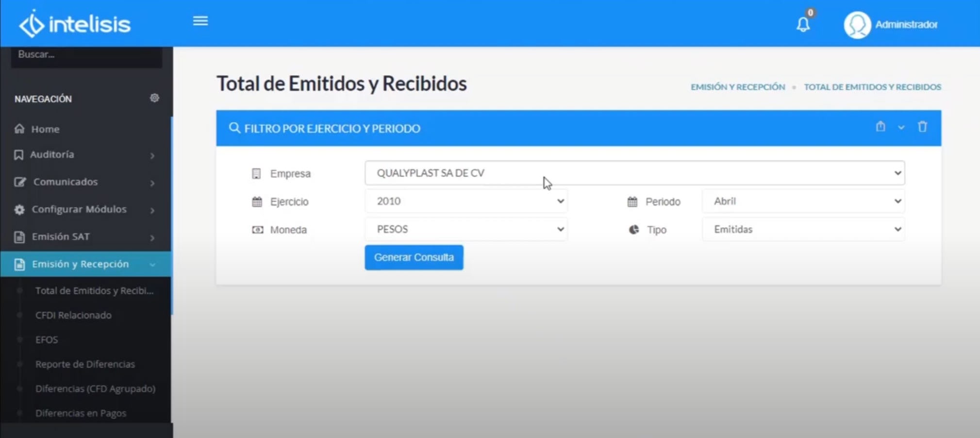Click the Generar Consulta button
Screen dimensions: 980x438
click(x=413, y=257)
